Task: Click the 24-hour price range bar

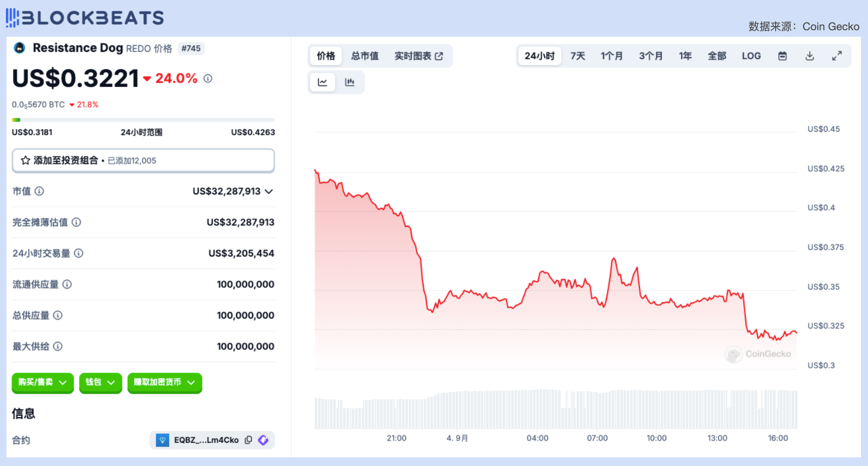Action: (143, 120)
